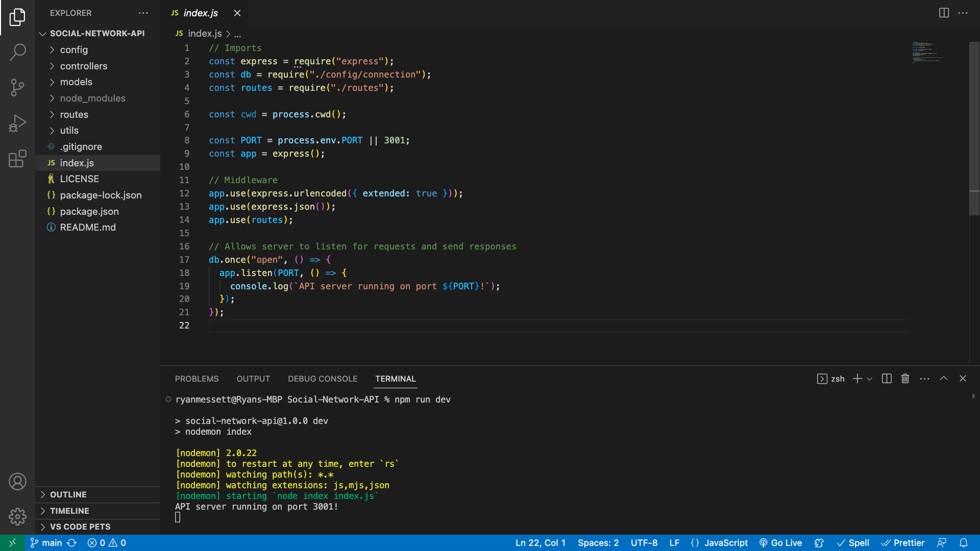The image size is (980, 551).
Task: Kill the active terminal with the trash icon
Action: tap(905, 379)
